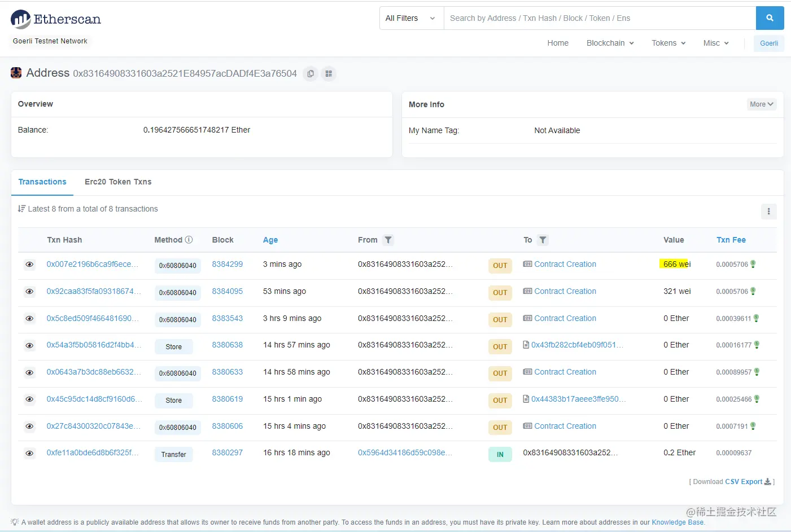Open contract address 0x44383b17aeee3ffe950

[x=579, y=399]
